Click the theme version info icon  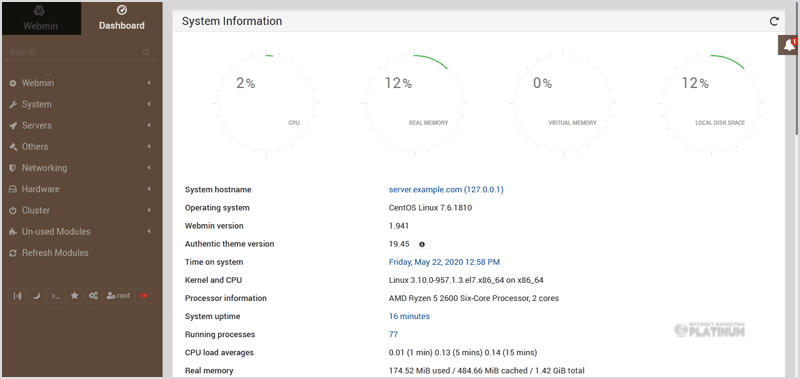pyautogui.click(x=422, y=244)
